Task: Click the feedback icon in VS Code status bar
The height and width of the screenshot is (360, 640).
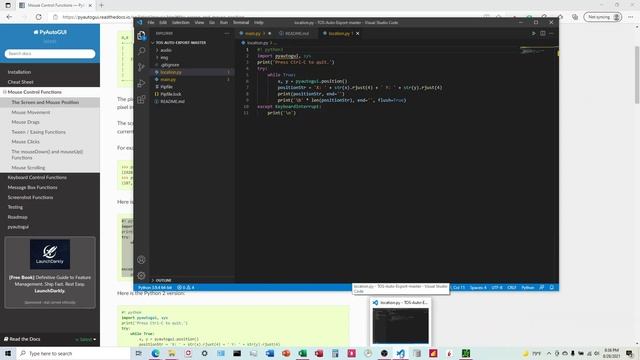Action: 542,288
